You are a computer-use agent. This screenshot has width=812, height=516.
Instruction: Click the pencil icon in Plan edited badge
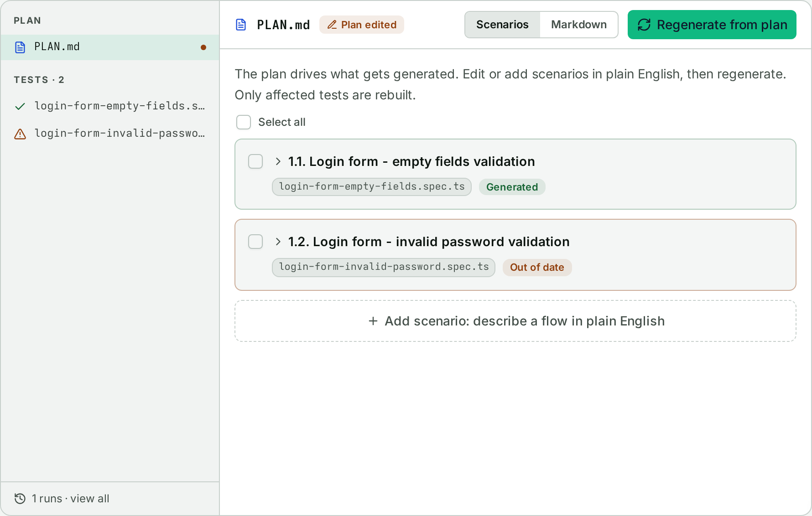pos(332,25)
